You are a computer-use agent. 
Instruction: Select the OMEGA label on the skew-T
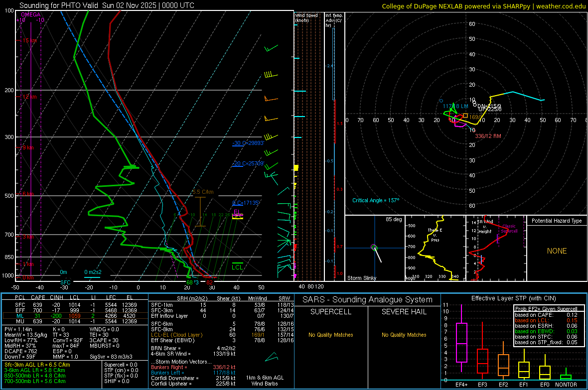31,14
